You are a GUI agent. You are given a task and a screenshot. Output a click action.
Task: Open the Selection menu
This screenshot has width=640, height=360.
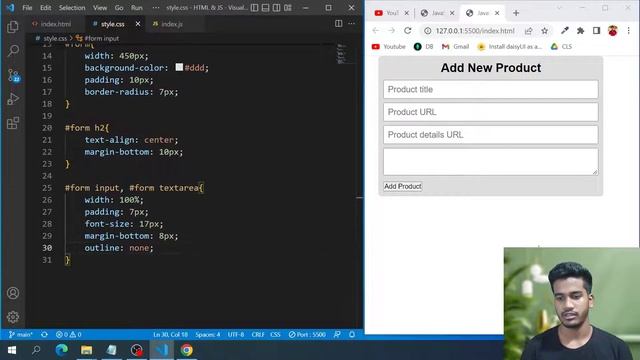pyautogui.click(x=72, y=8)
